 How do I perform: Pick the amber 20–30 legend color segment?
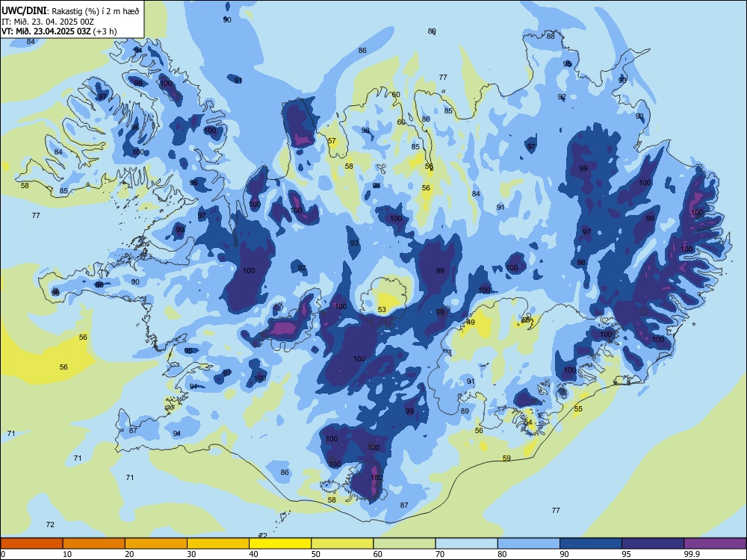pyautogui.click(x=156, y=544)
